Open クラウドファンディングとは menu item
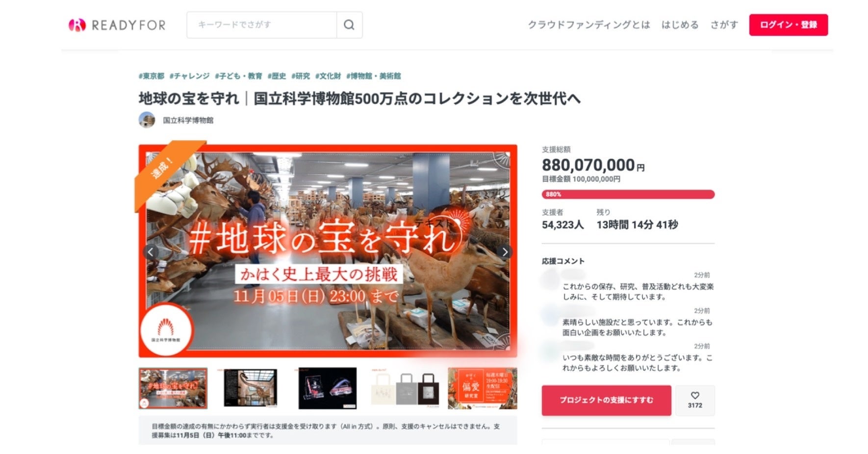 (589, 25)
